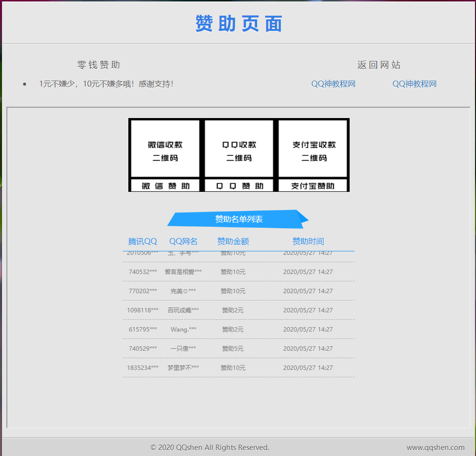Click nickname 梦里梦不***

coord(183,367)
